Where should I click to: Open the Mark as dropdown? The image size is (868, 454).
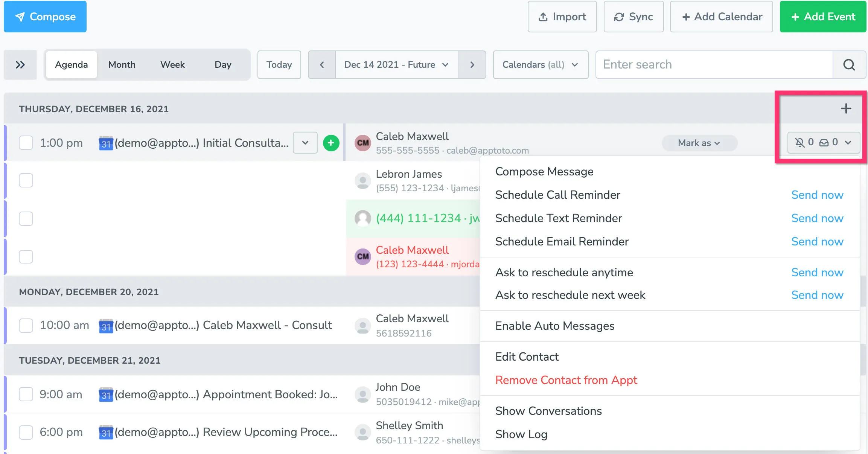coord(699,143)
